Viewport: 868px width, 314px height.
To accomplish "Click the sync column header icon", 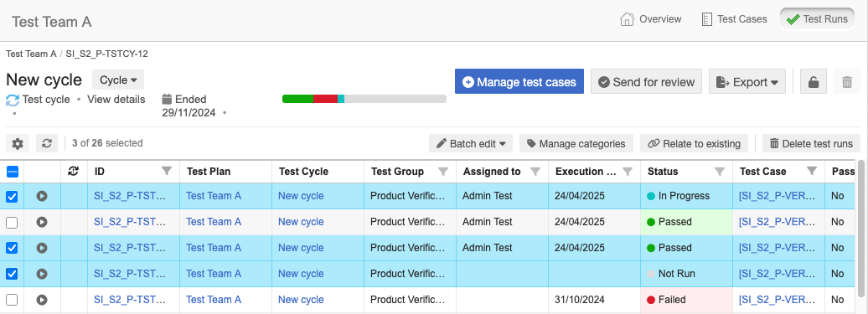I will click(x=73, y=172).
